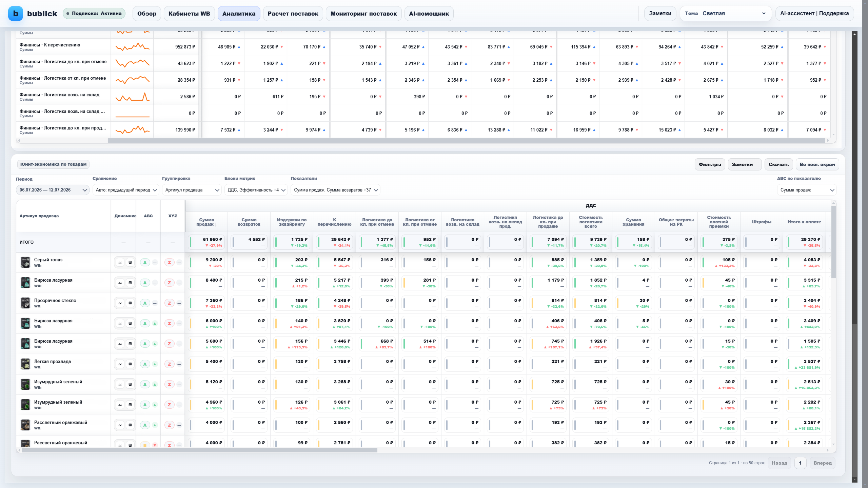Expand the ABC по показателю dropdown
This screenshot has height=488, width=868.
coord(807,190)
